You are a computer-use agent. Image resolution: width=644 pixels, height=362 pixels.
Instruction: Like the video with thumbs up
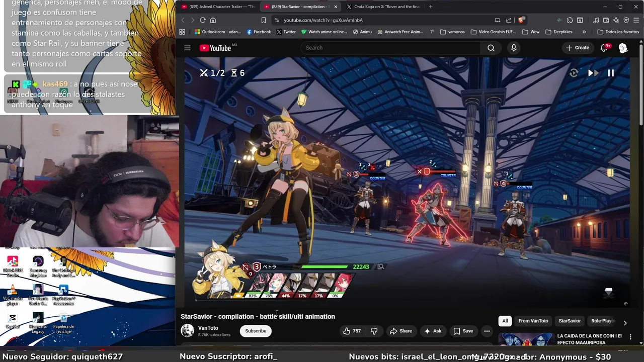352,331
